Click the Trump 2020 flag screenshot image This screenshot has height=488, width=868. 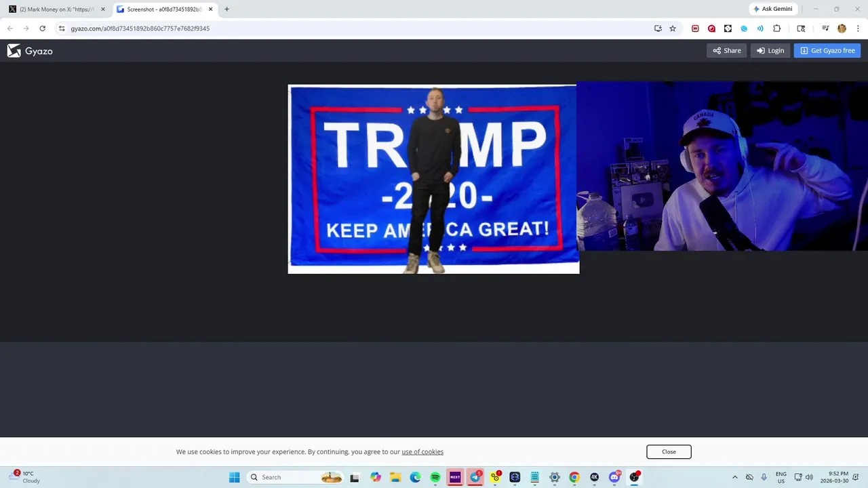pyautogui.click(x=433, y=179)
